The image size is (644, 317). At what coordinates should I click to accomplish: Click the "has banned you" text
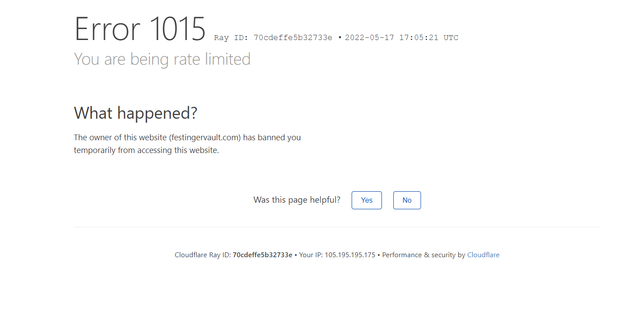click(x=272, y=138)
